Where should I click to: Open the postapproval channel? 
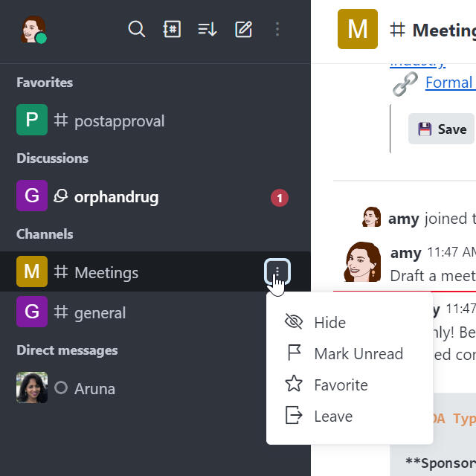119,120
